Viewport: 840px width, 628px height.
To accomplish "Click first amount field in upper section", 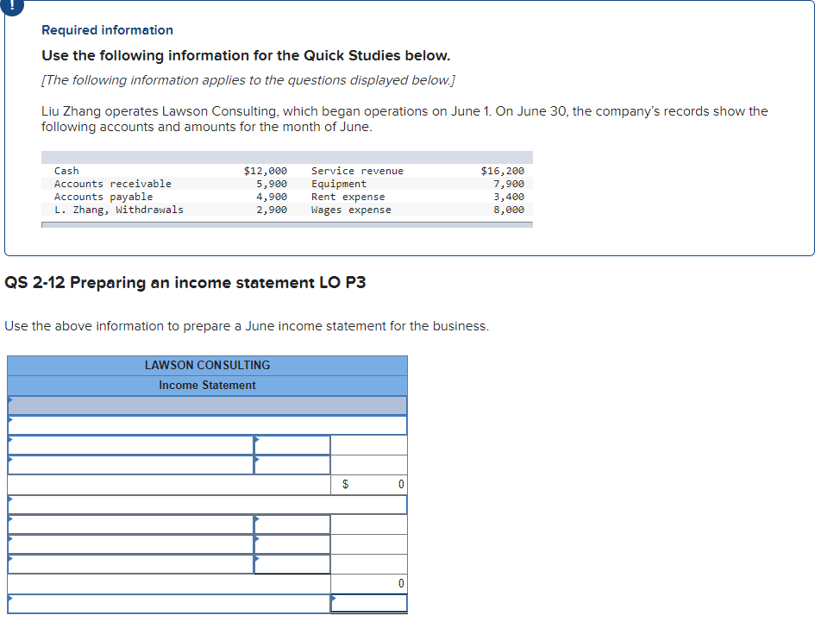I will click(292, 445).
